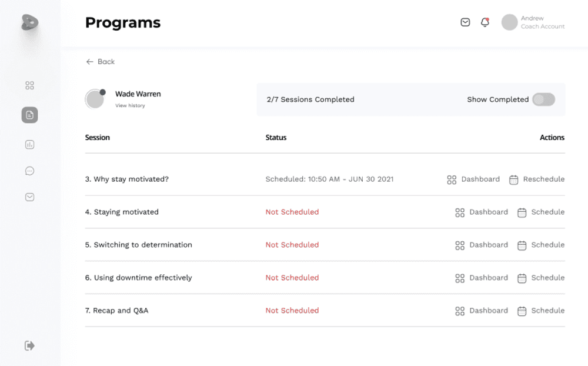Click the Wade Warren name
This screenshot has width=588, height=366.
tap(138, 94)
